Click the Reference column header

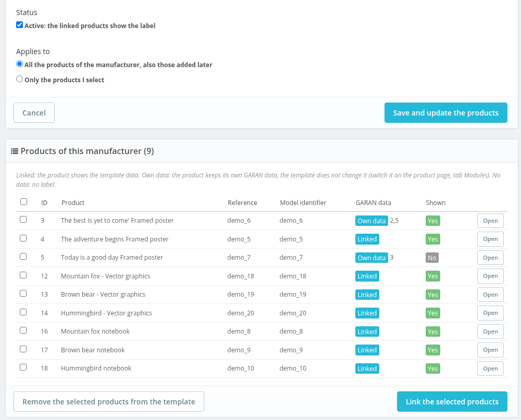tap(242, 203)
